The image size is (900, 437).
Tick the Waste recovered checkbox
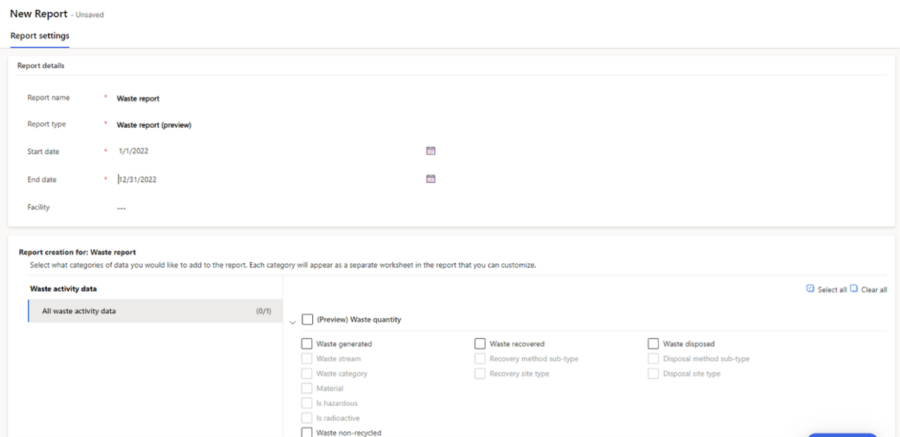480,344
